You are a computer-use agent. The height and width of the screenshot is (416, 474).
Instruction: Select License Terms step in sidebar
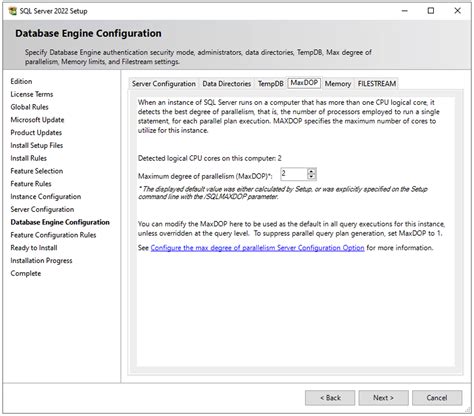(x=32, y=94)
